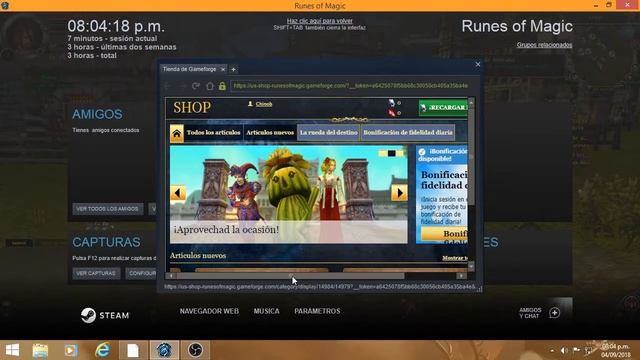
Task: Open Action Center flag tray icon
Action: (577, 350)
